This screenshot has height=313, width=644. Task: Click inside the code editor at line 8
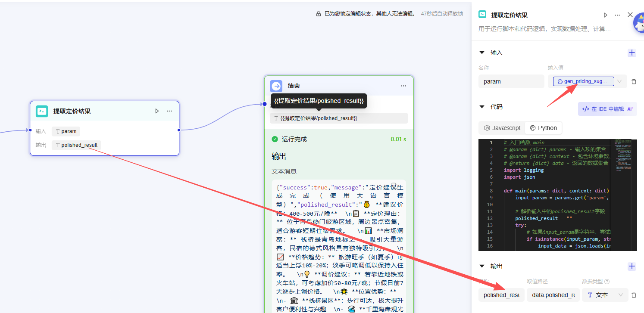click(556, 191)
